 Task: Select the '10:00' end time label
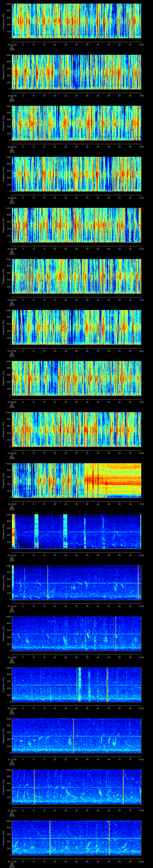141,453
